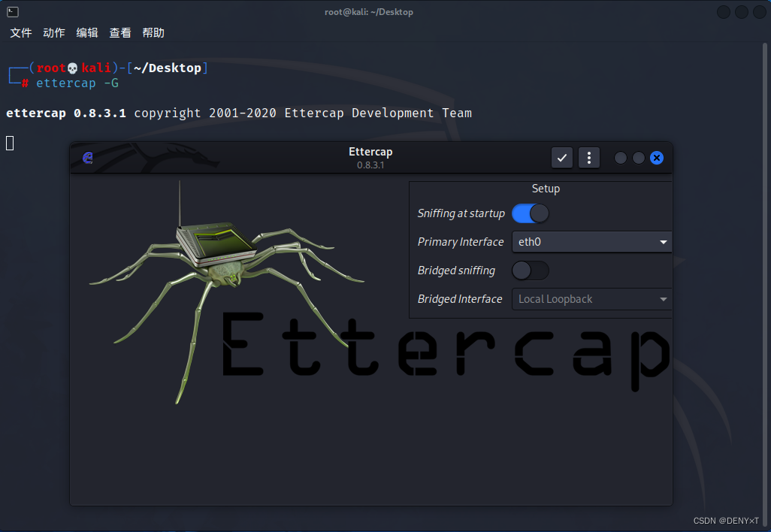The image size is (771, 532).
Task: Disable Sniffing at startup switch
Action: click(530, 213)
